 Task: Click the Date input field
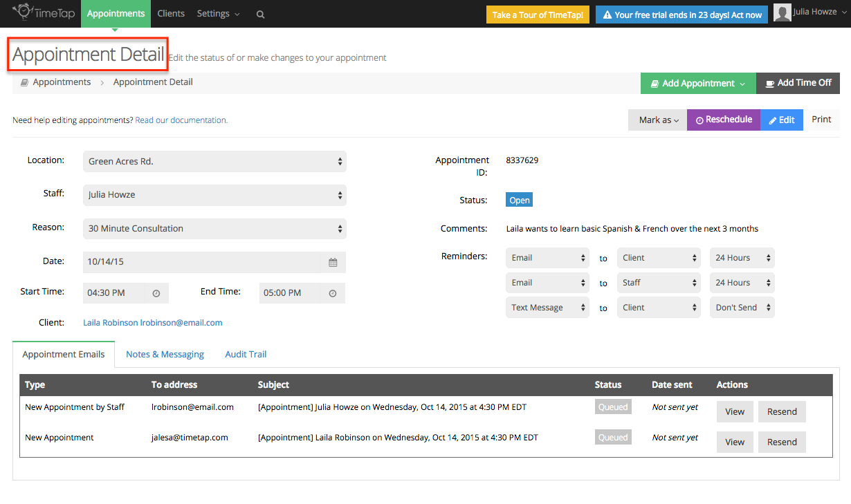[214, 263]
